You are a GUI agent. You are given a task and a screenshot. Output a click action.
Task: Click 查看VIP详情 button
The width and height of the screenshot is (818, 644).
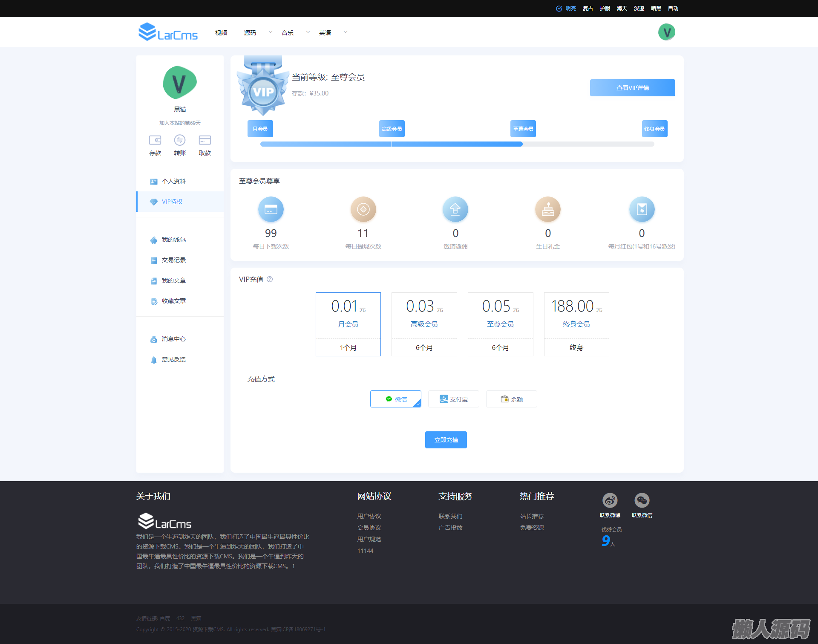[x=632, y=88]
